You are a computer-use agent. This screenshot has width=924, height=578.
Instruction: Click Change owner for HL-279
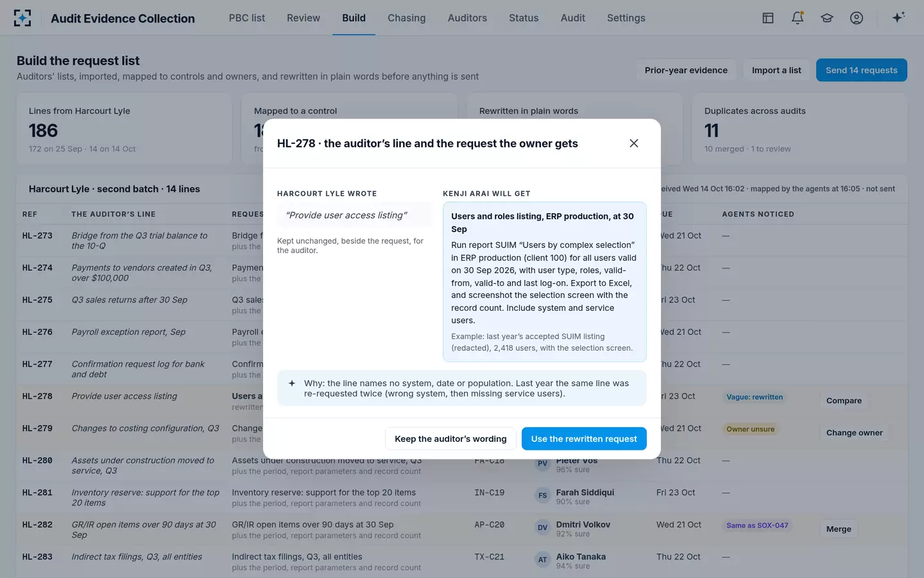(854, 433)
